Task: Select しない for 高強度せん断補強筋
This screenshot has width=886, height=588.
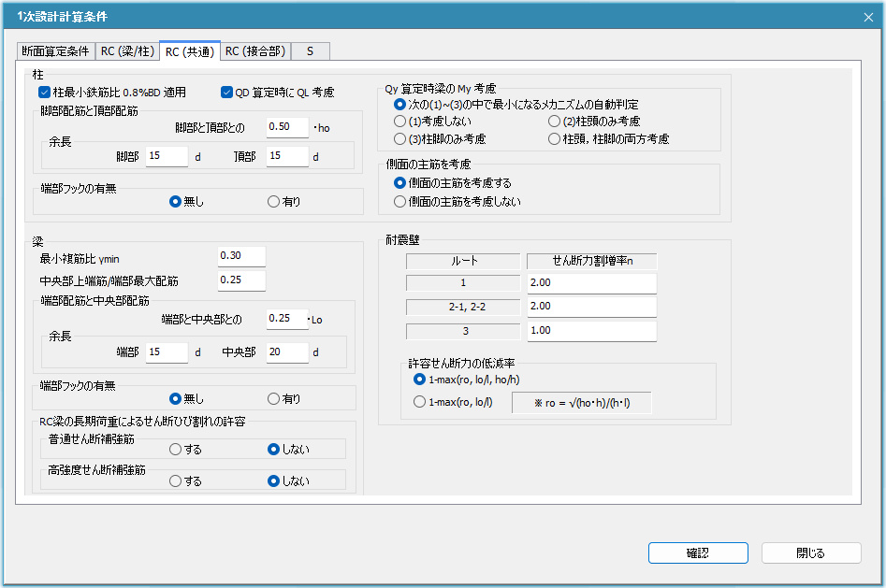Action: (289, 480)
